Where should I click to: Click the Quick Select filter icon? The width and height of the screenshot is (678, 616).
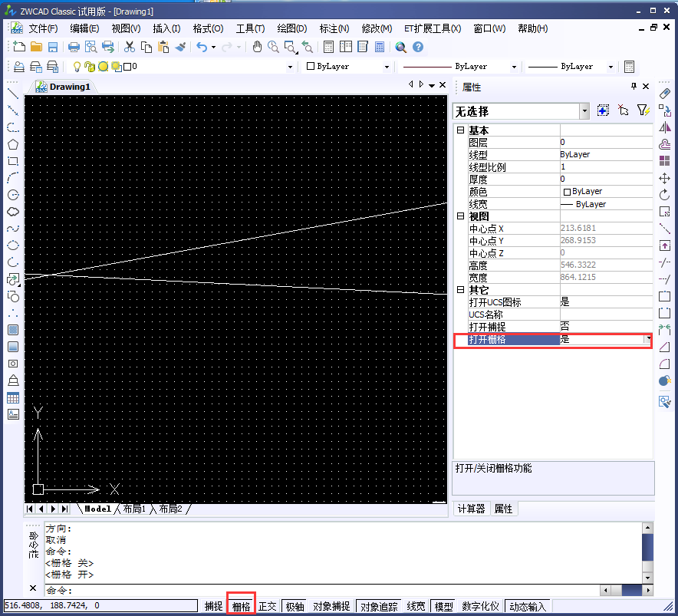coord(643,110)
